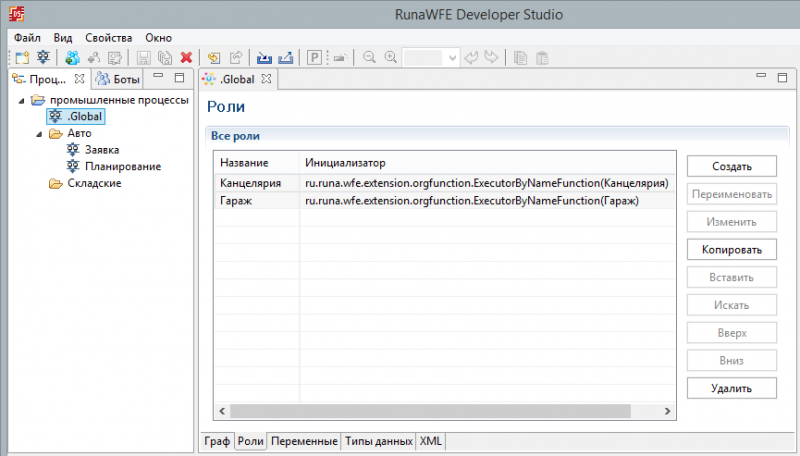Open the Вид menu
This screenshot has width=800, height=456.
click(63, 38)
